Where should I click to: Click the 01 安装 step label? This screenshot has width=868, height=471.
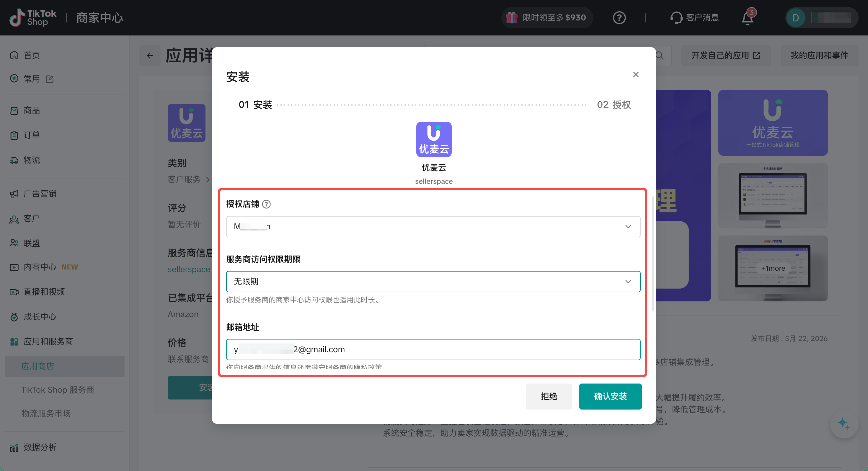point(255,105)
